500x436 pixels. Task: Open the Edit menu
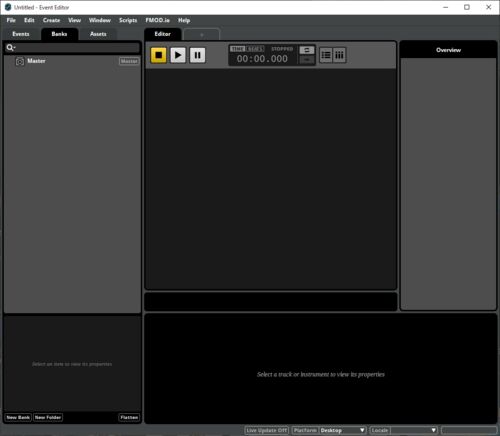29,20
